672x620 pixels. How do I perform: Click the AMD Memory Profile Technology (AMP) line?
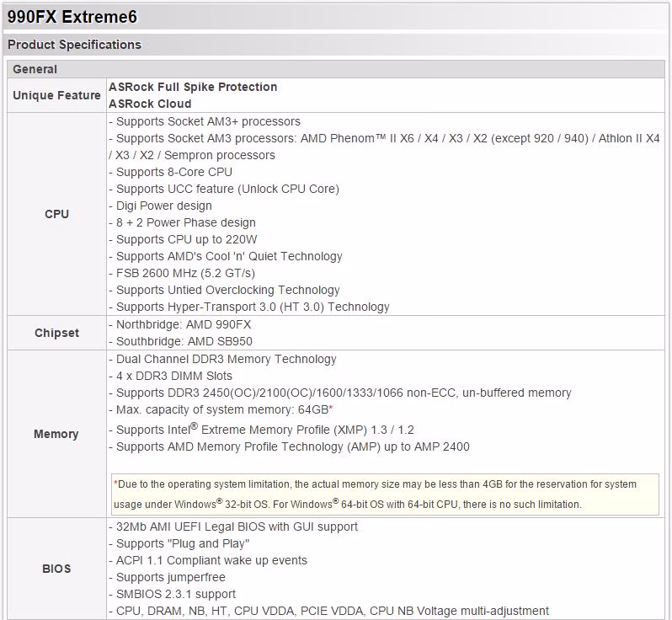(290, 446)
